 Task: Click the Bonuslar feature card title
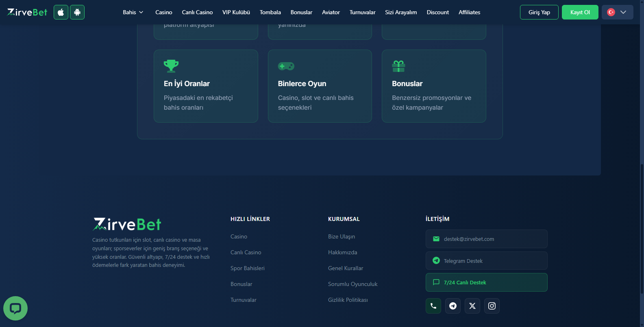tap(407, 84)
